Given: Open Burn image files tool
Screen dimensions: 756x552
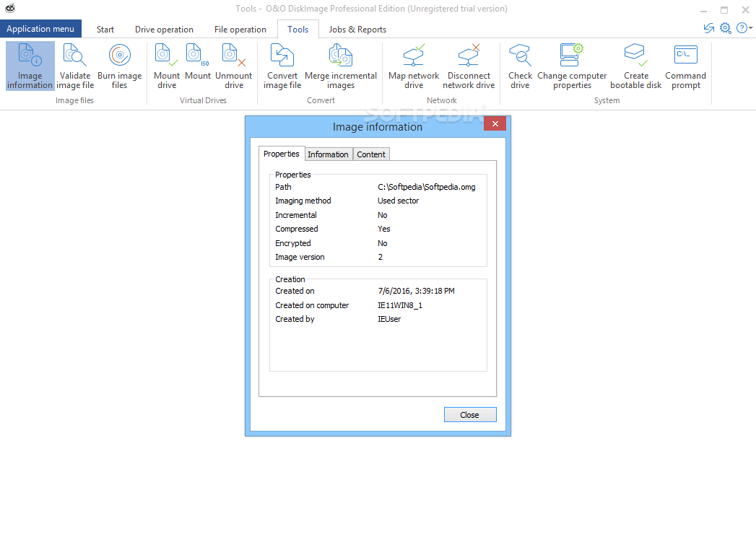Looking at the screenshot, I should click(x=120, y=66).
